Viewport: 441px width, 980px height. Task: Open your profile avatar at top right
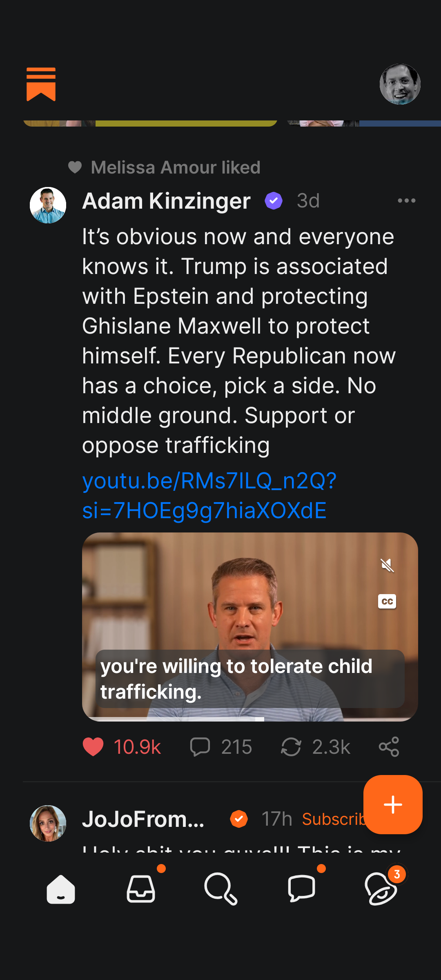tap(400, 84)
